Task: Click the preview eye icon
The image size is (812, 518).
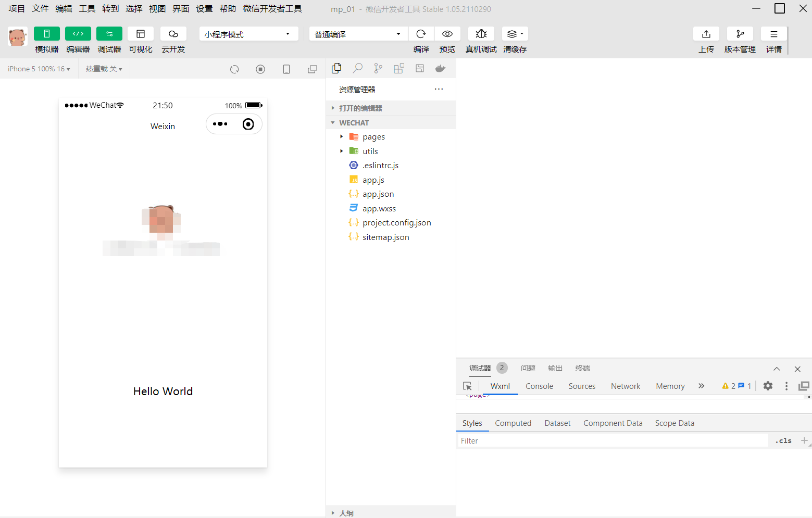Action: coord(447,34)
